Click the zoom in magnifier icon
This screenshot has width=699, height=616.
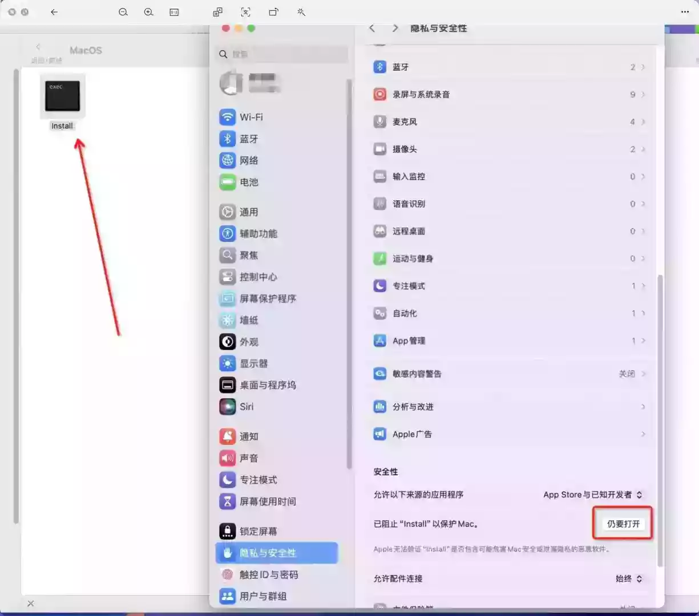pos(148,11)
